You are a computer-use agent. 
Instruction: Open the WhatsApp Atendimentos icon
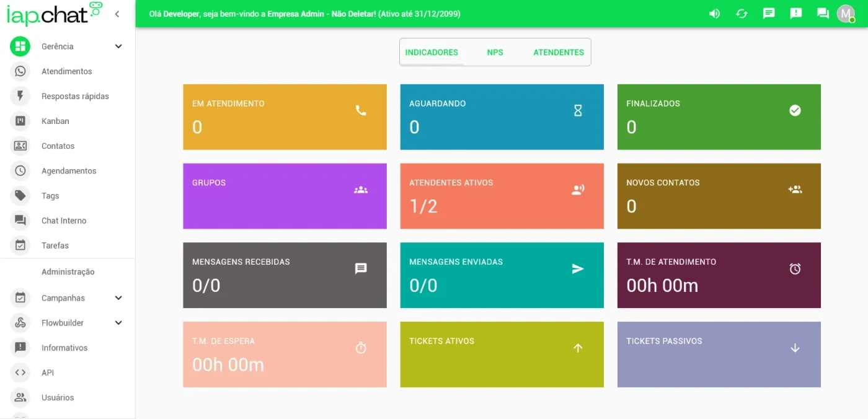click(x=20, y=71)
